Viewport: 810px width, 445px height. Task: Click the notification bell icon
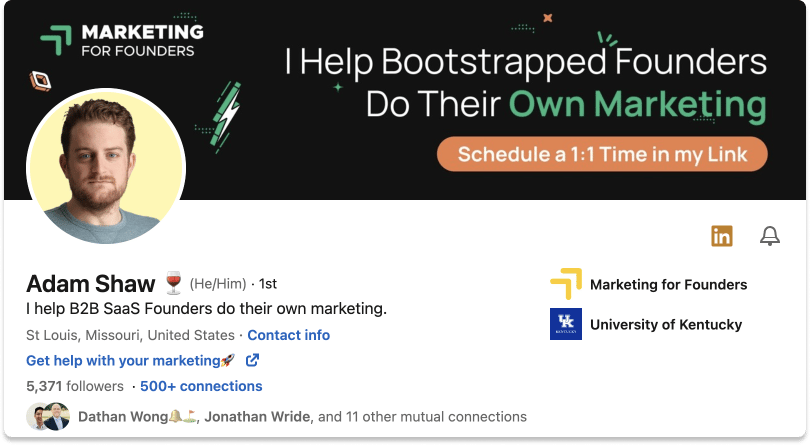[x=769, y=236]
